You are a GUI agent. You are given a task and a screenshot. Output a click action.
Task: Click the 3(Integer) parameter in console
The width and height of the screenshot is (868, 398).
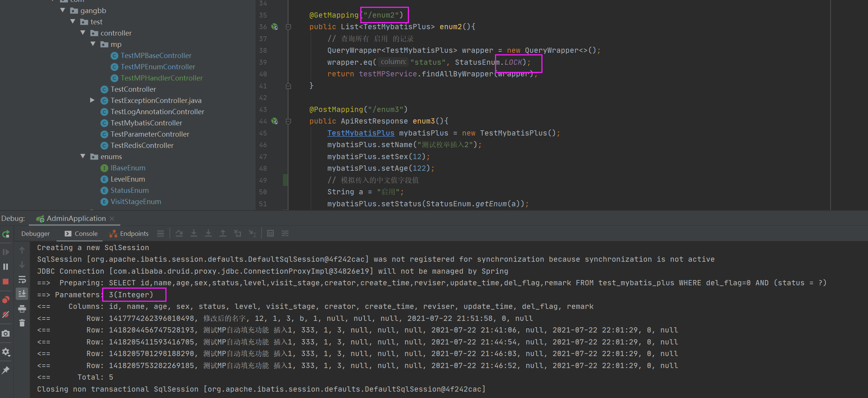point(131,295)
